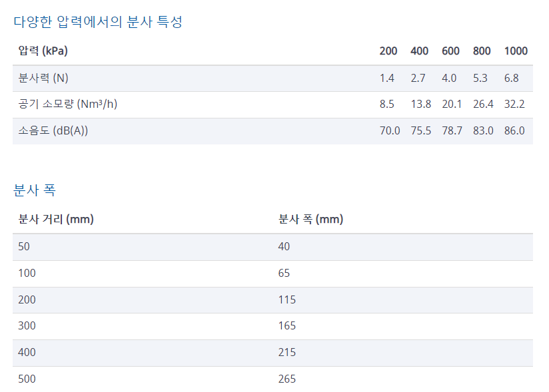Viewport: 549px width, 392px height.
Task: Select the '분사 거리 (mm)' column header
Action: [56, 220]
